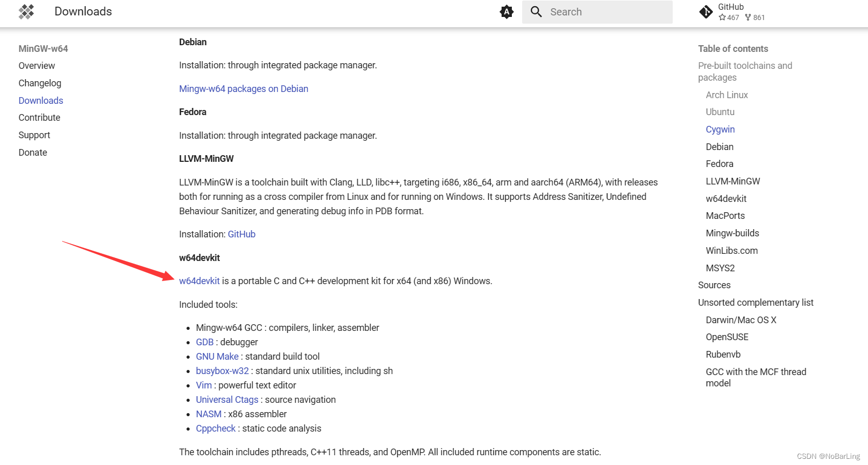Viewport: 868px width, 465px height.
Task: Jump to Arch Linux in contents
Action: [727, 95]
